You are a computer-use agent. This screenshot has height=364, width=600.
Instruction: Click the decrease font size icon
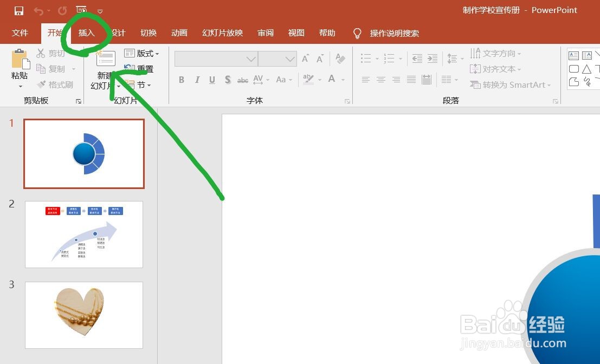click(x=320, y=58)
